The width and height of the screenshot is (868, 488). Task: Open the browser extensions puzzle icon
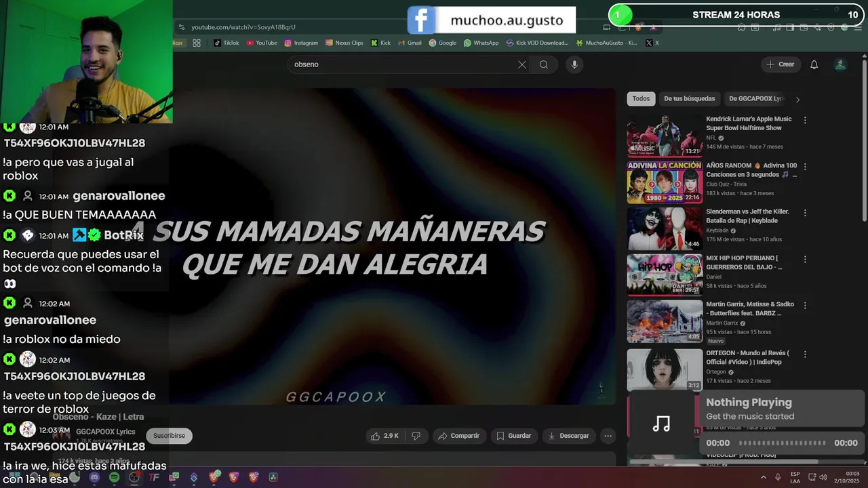741,27
